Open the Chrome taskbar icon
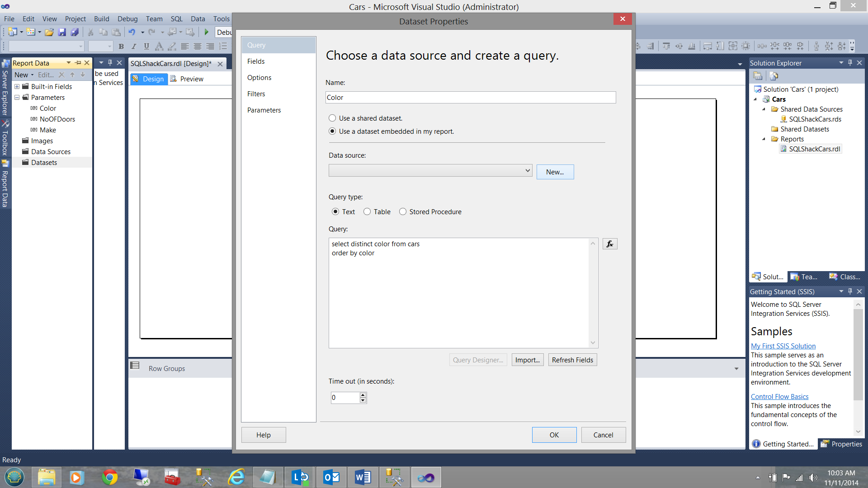Screen dimensions: 868x488 click(x=109, y=477)
